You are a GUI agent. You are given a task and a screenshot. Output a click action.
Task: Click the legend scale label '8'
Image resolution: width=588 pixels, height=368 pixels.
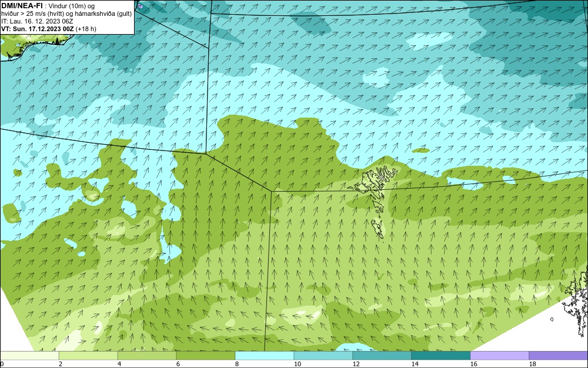236,364
